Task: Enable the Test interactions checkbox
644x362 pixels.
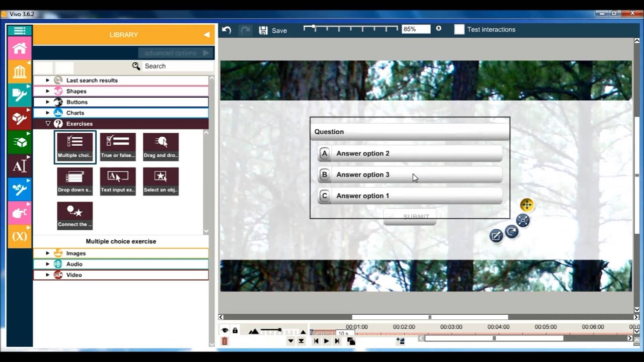Action: pos(459,29)
